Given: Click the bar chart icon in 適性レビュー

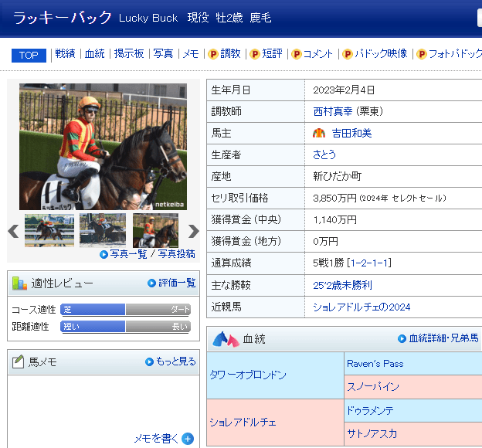Looking at the screenshot, I should [x=19, y=283].
